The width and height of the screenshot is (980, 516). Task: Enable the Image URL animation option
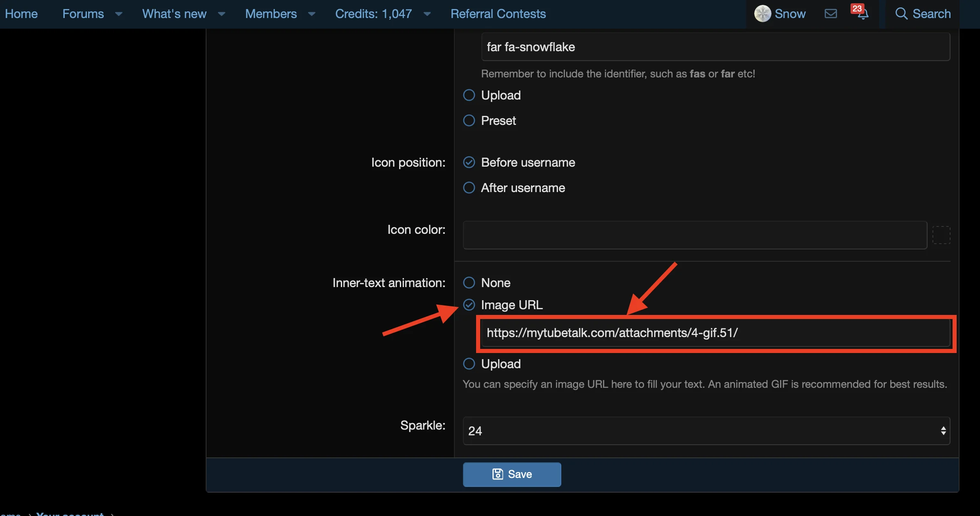point(468,305)
